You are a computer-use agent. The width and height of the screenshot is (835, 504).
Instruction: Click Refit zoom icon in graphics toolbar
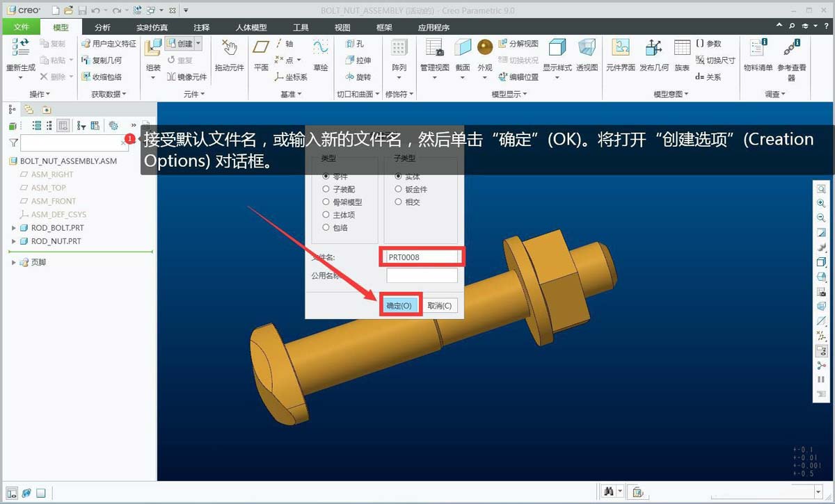(821, 188)
